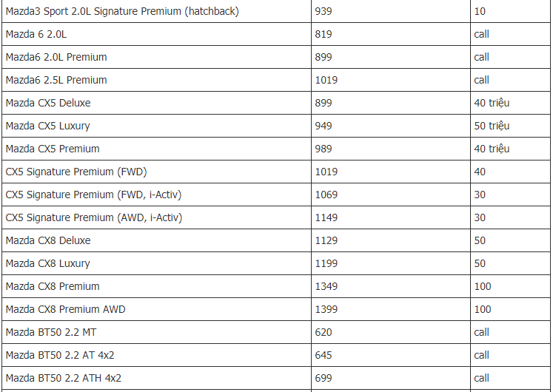Click 100 discount for CX8 Premium AWD
The height and width of the screenshot is (392, 553).
[x=483, y=309]
